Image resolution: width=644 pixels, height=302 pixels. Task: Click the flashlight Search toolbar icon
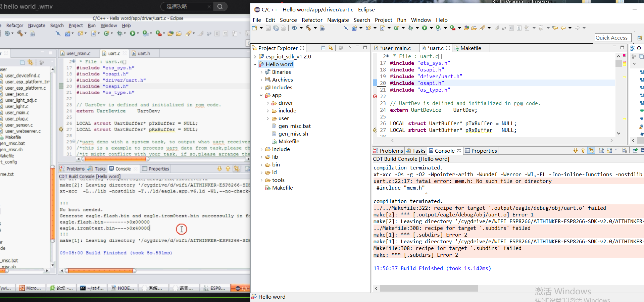(482, 28)
